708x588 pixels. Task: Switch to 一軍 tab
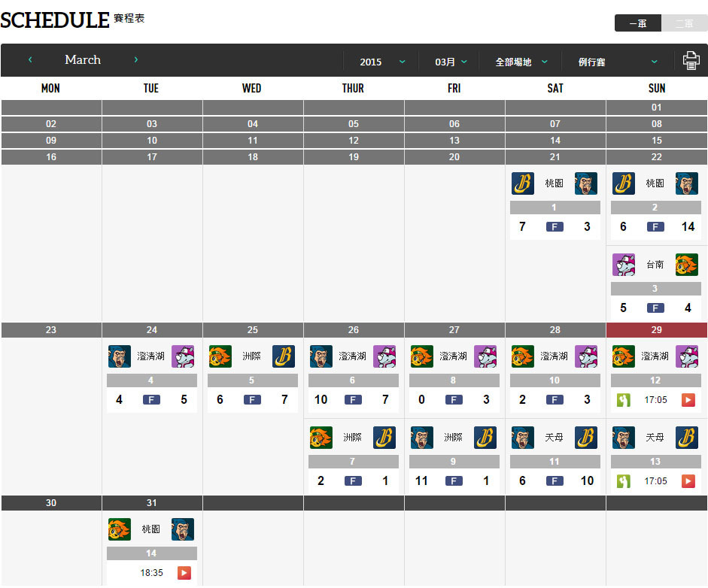click(x=638, y=23)
